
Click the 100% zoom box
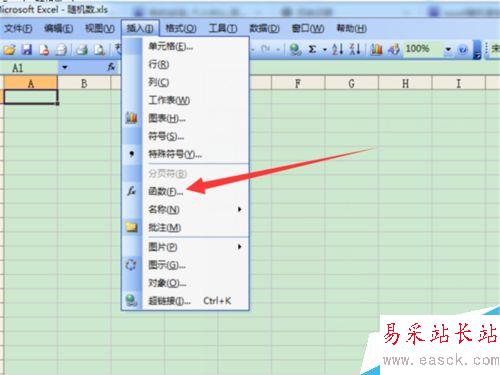point(423,49)
